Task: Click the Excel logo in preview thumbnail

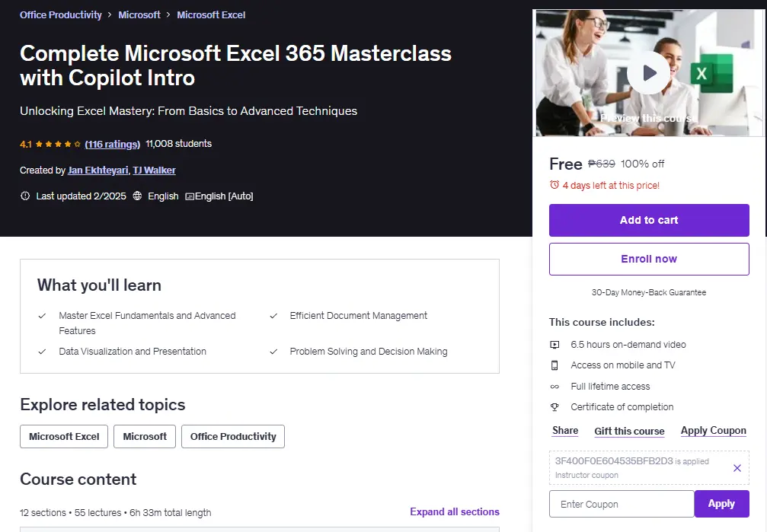Action: pyautogui.click(x=711, y=73)
